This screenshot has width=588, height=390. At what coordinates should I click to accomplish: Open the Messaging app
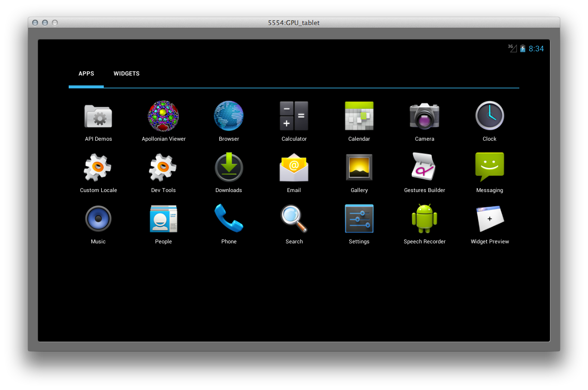pyautogui.click(x=490, y=168)
